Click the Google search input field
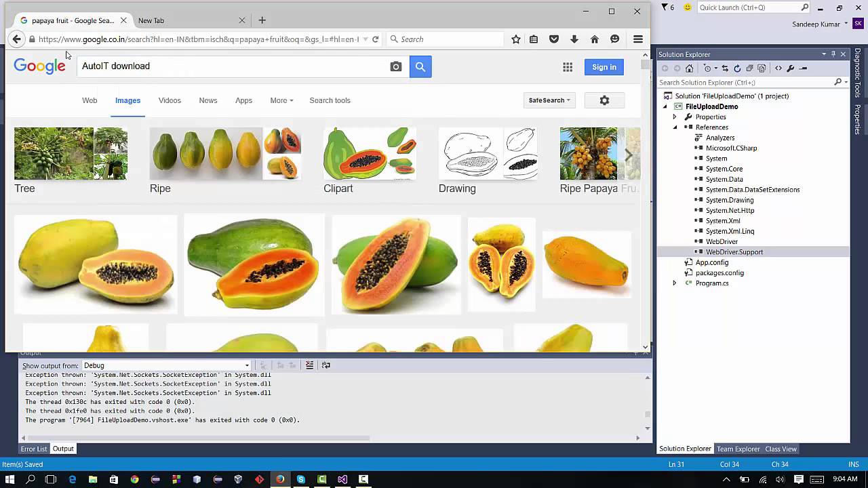868x488 pixels. [x=232, y=66]
